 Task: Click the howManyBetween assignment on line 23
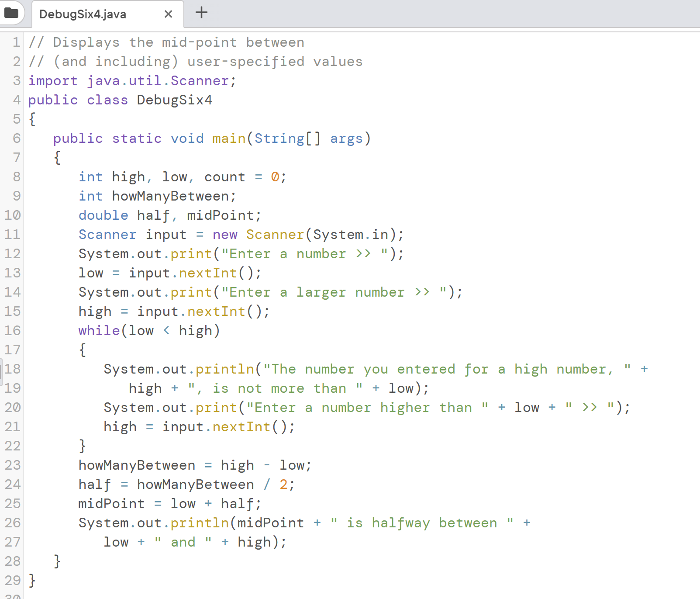(x=137, y=465)
